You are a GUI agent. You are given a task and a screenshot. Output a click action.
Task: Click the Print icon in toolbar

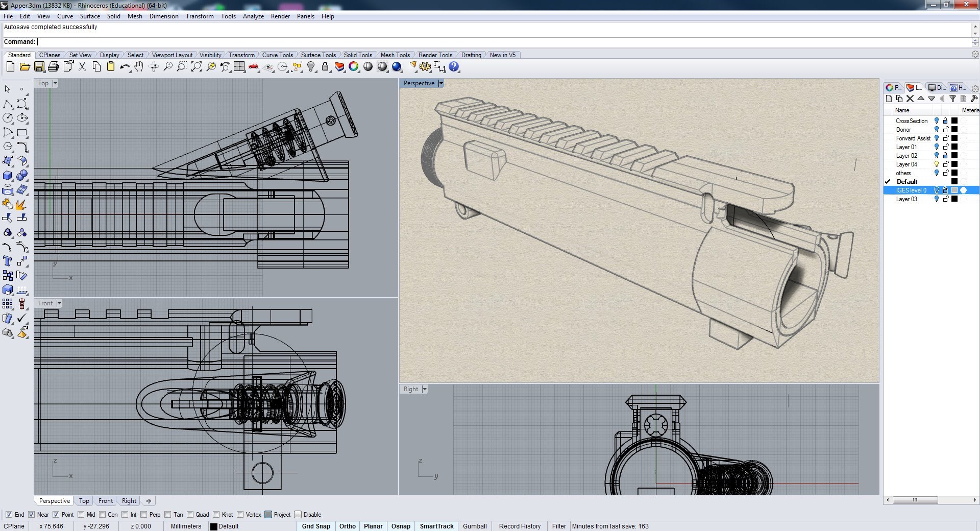click(x=53, y=67)
